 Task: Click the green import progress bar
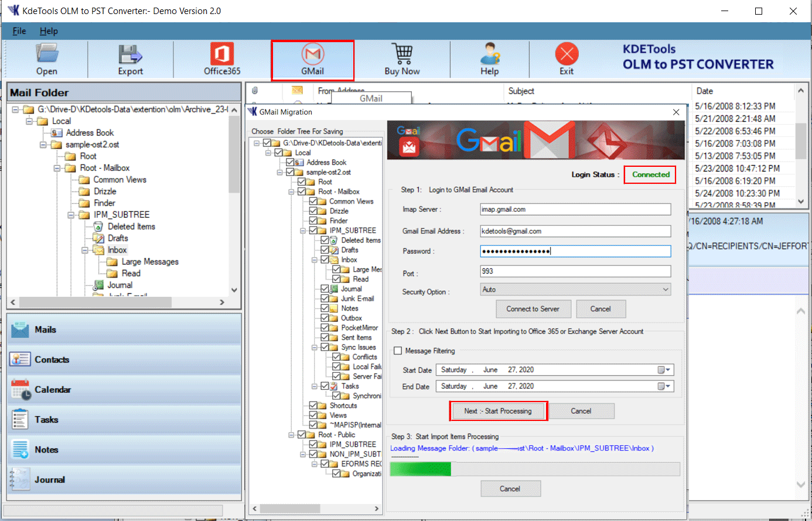tap(535, 469)
